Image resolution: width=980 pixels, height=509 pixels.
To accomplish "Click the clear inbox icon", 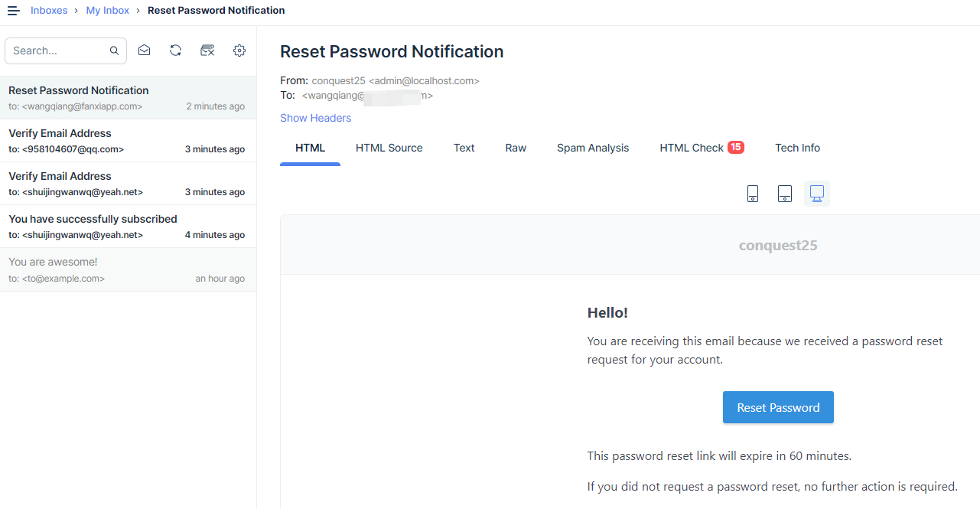I will [207, 51].
